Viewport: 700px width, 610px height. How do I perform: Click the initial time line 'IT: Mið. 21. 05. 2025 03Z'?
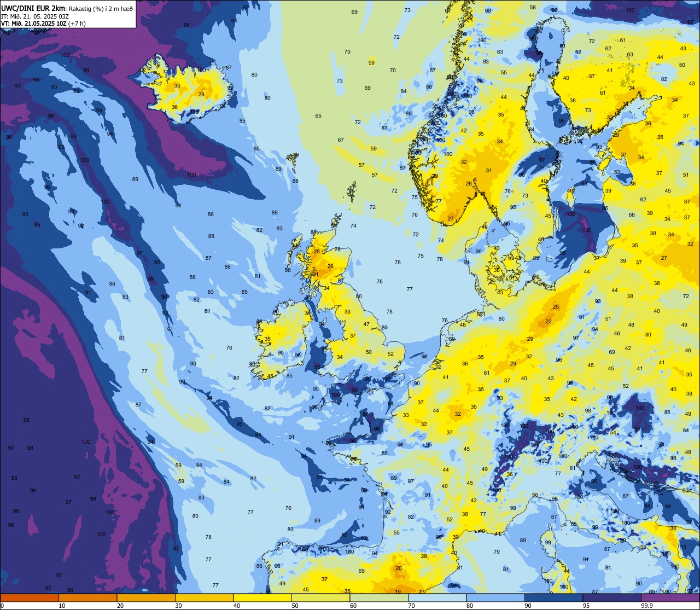pyautogui.click(x=34, y=16)
